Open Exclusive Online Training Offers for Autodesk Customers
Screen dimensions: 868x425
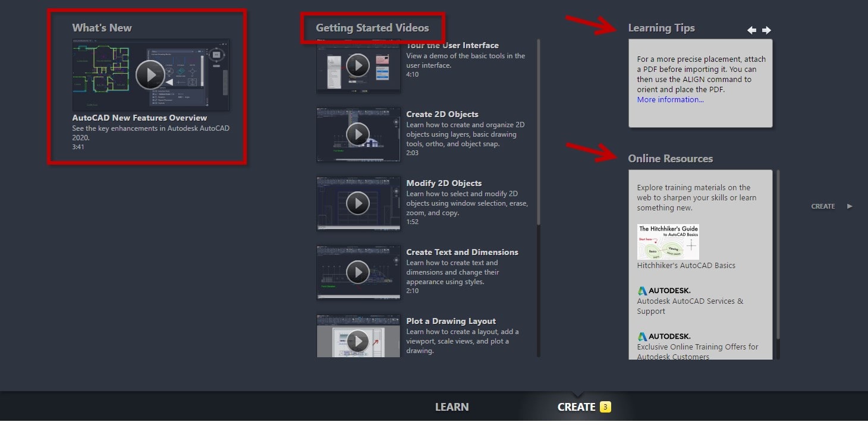698,347
